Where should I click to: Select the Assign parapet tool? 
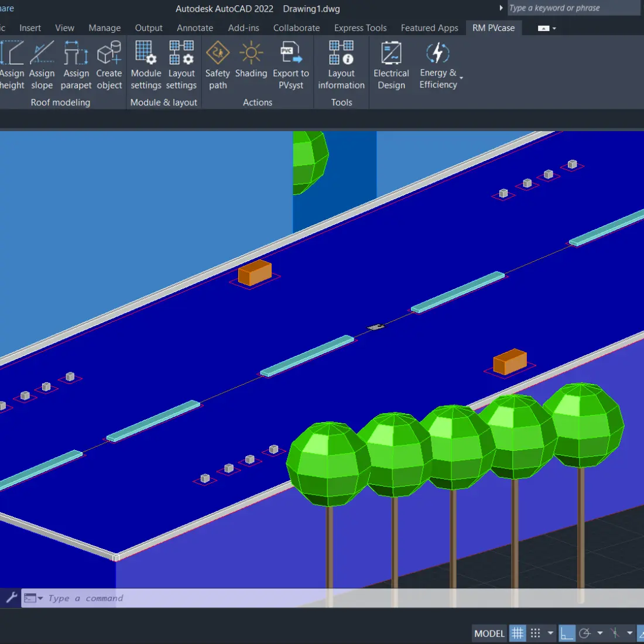pyautogui.click(x=76, y=65)
